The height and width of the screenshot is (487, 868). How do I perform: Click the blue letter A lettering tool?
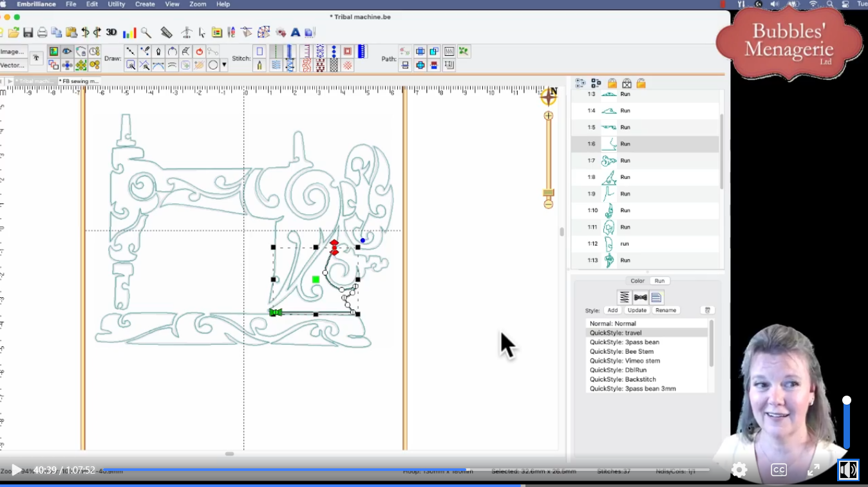click(x=296, y=32)
